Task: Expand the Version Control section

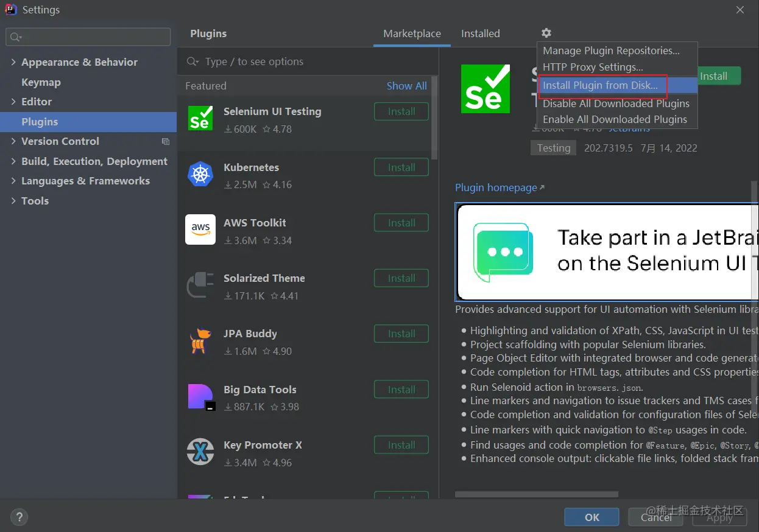Action: coord(13,141)
